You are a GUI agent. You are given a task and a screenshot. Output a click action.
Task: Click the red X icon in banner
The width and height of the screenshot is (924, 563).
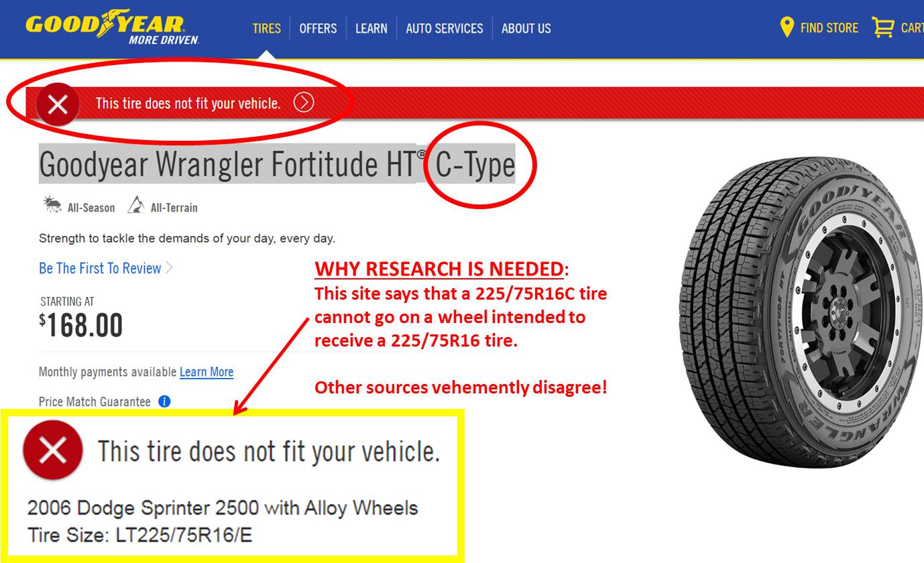58,104
